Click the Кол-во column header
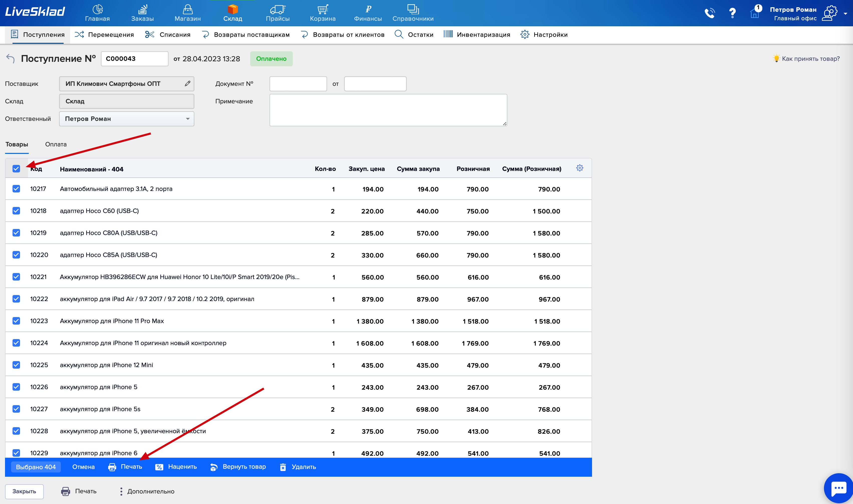The width and height of the screenshot is (853, 504). tap(325, 169)
